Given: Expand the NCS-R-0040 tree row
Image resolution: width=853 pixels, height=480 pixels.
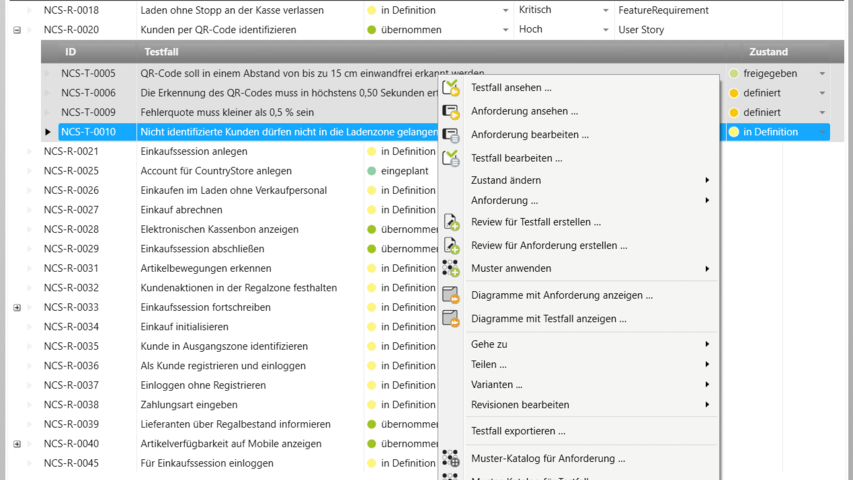Looking at the screenshot, I should pos(17,444).
